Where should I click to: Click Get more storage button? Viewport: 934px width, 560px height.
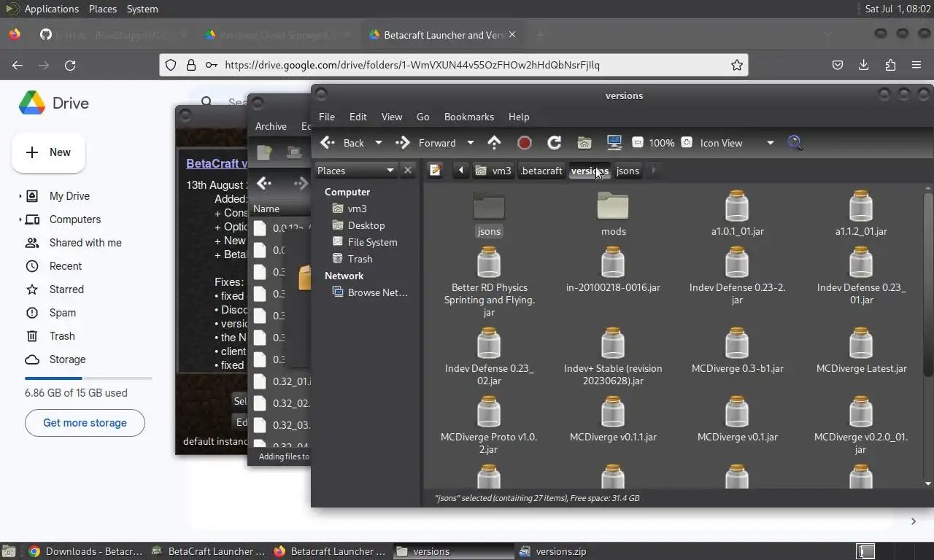coord(85,423)
